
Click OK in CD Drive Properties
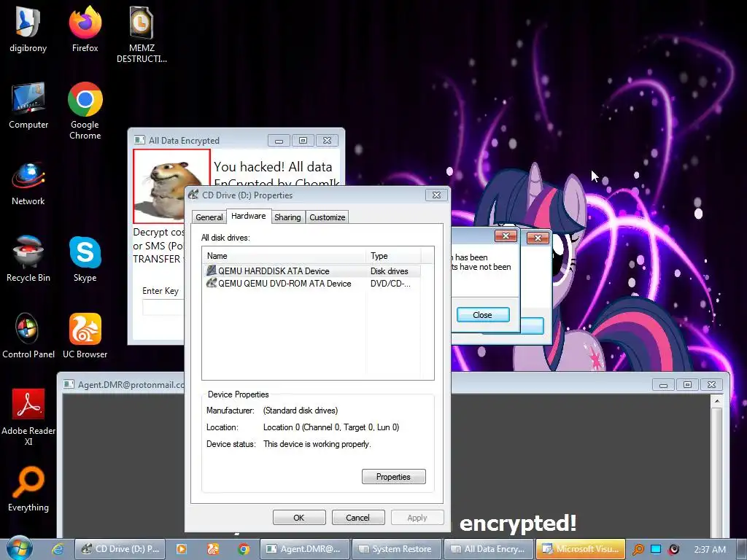298,518
